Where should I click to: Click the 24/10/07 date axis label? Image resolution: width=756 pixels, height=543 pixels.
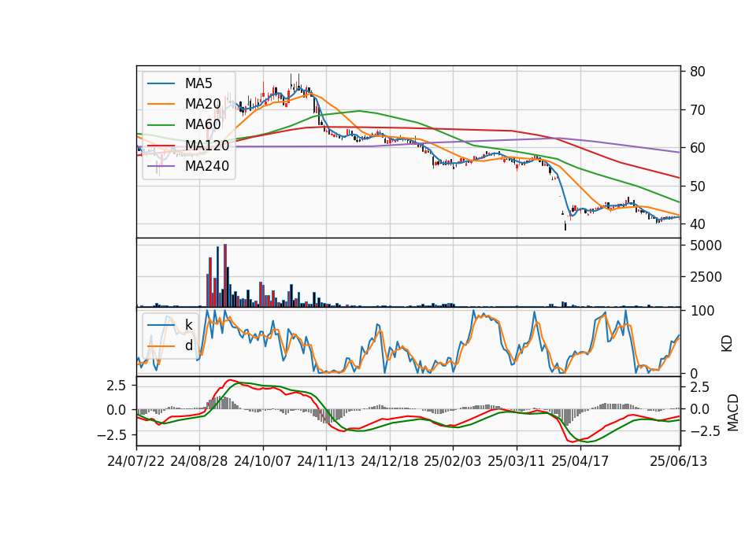(x=263, y=461)
